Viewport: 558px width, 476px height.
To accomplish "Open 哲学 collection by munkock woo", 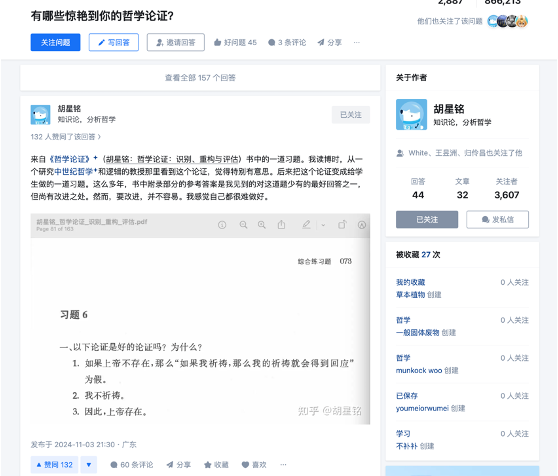I will (x=403, y=358).
